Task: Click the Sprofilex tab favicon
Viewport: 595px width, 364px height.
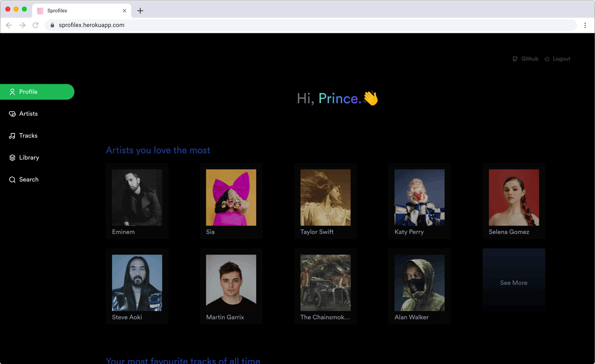Action: [x=40, y=11]
